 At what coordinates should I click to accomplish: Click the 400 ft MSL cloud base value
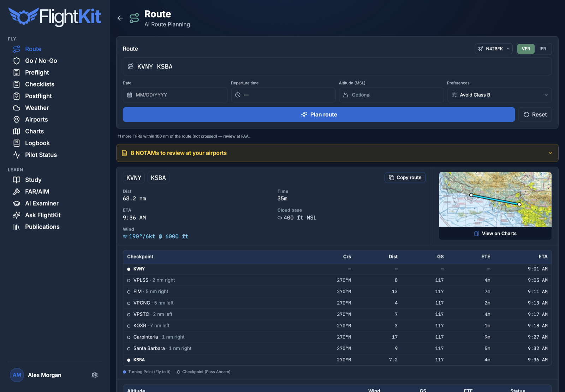[300, 218]
